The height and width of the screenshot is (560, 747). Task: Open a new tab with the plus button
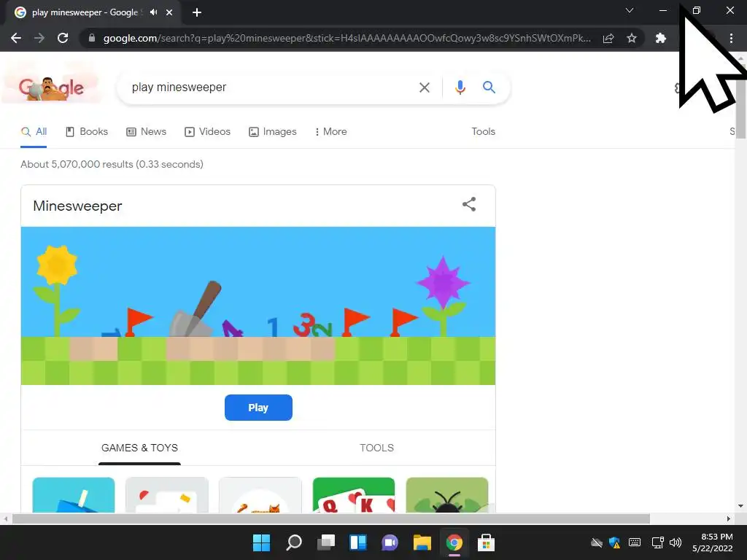click(x=197, y=12)
